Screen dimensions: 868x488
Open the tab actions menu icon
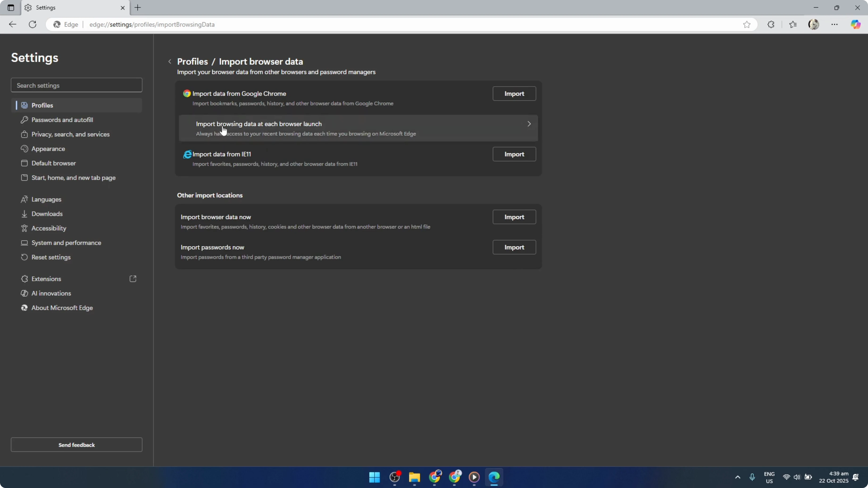(11, 7)
